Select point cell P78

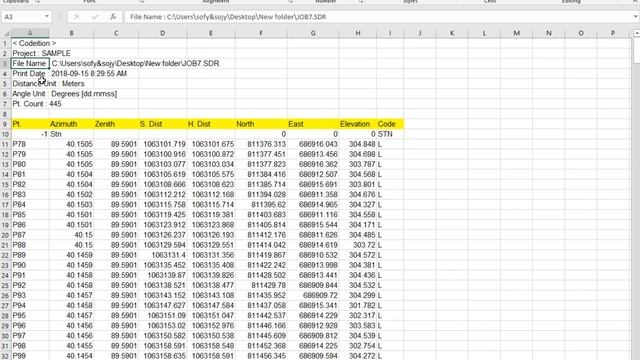30,144
